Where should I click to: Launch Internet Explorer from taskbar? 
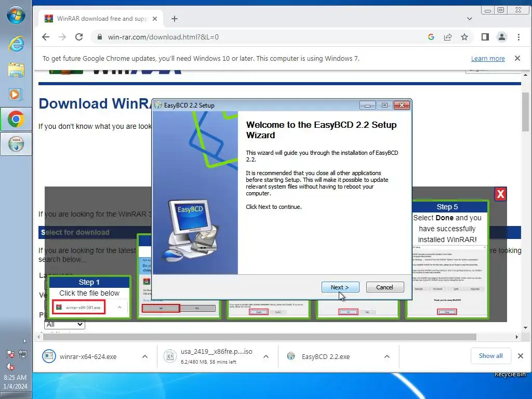pyautogui.click(x=16, y=44)
